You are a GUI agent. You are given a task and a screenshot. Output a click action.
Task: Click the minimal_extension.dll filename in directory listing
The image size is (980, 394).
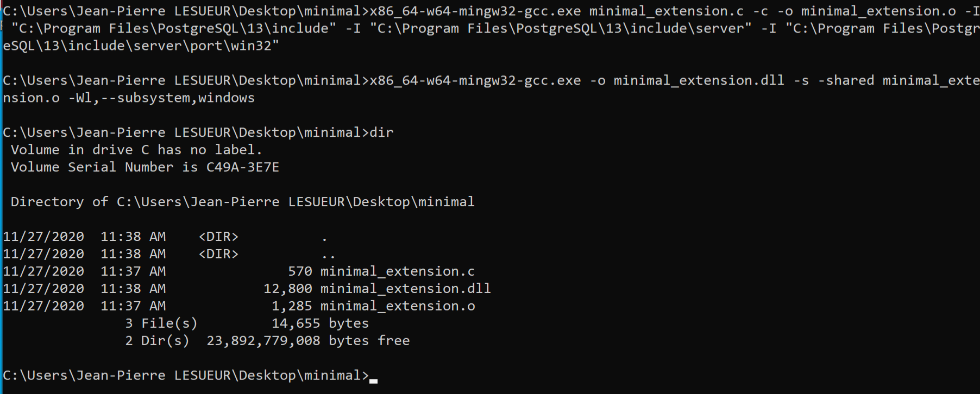405,289
